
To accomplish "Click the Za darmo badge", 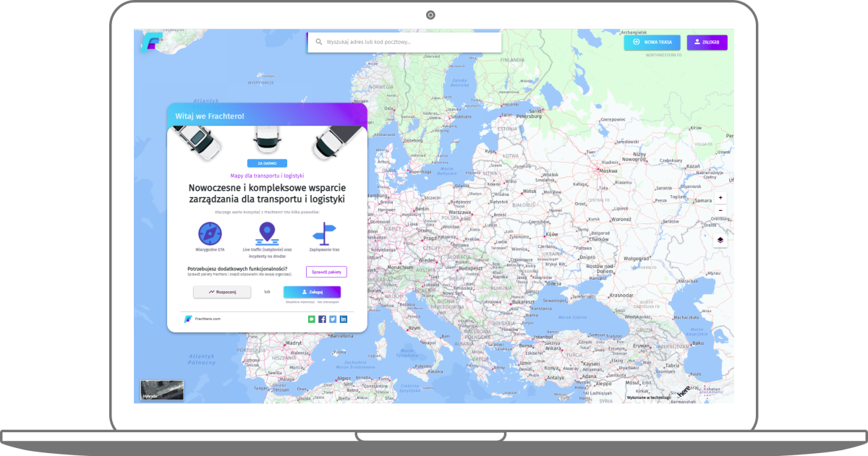I will tap(267, 163).
